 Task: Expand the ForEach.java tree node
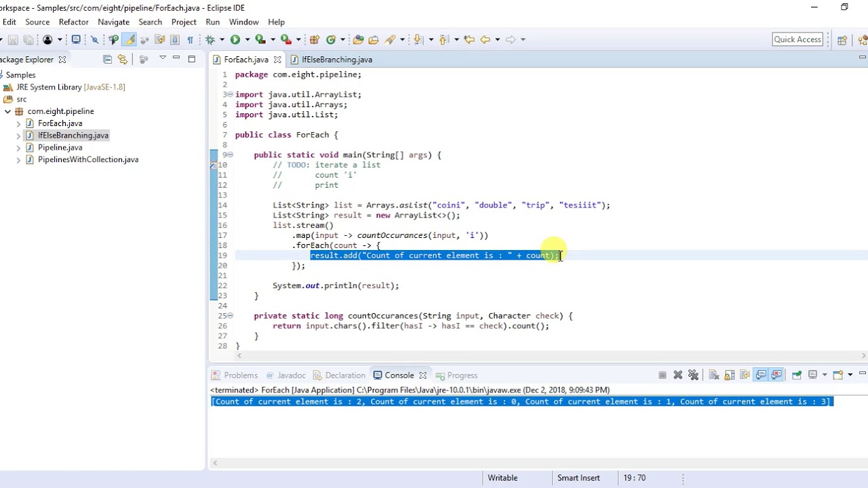18,123
